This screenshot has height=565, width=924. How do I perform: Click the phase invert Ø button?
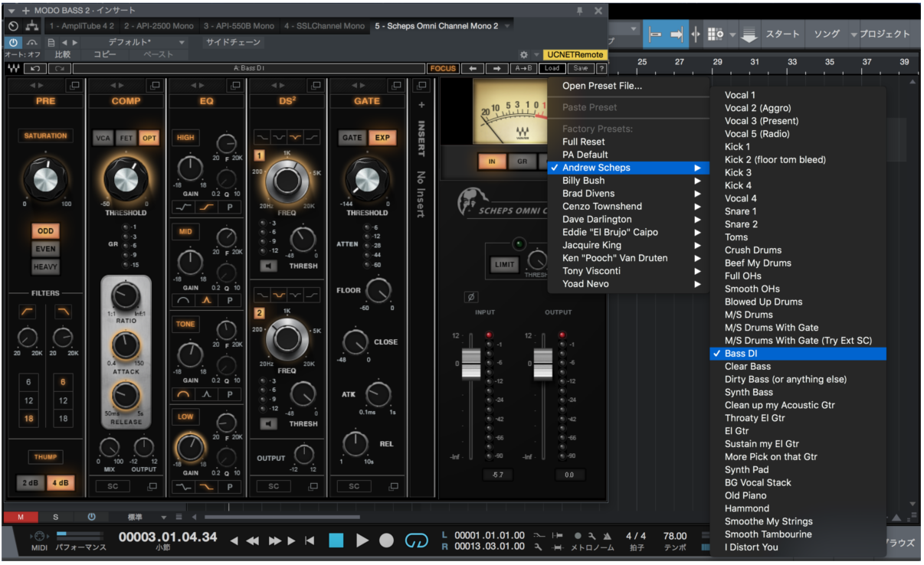coord(470,297)
